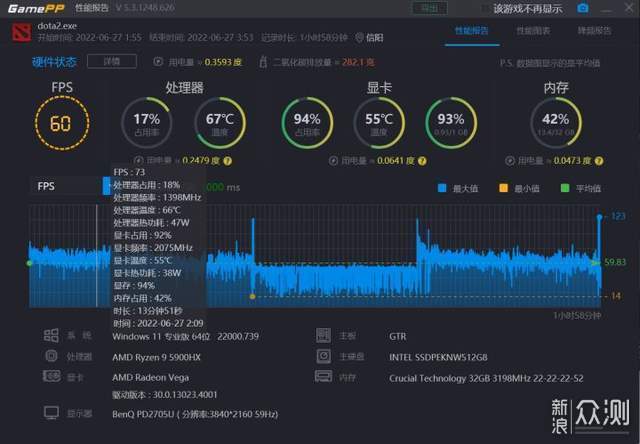
Task: Click the dota2.exe file name
Action: click(57, 26)
